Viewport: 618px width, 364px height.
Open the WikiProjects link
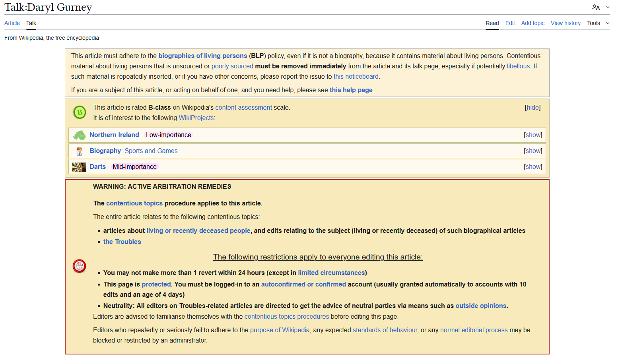tap(196, 118)
